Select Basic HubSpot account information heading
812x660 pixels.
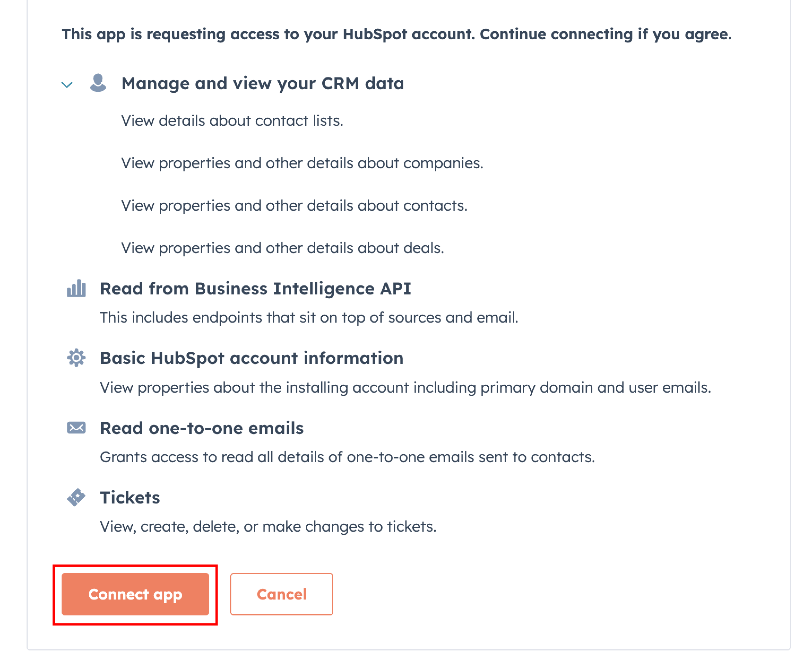(252, 358)
